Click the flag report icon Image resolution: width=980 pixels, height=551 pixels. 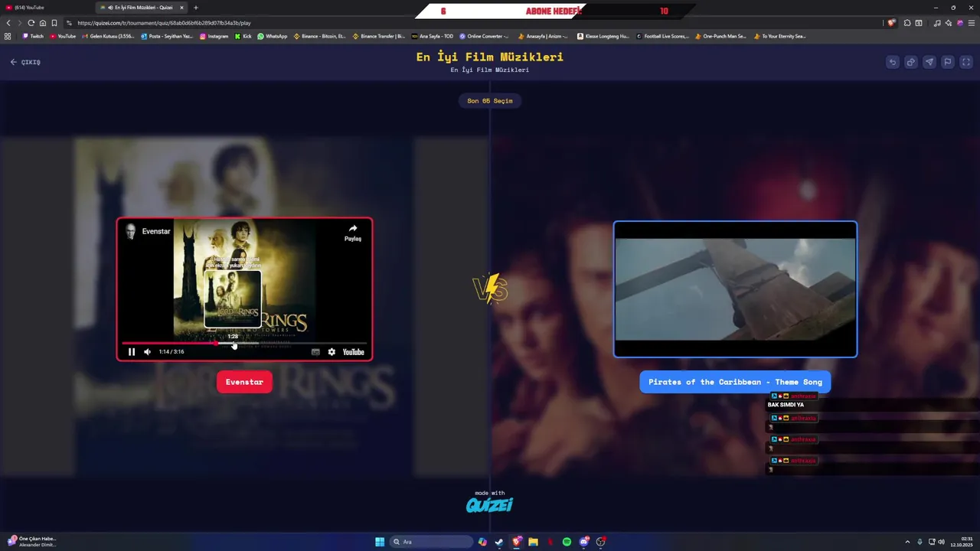tap(947, 62)
